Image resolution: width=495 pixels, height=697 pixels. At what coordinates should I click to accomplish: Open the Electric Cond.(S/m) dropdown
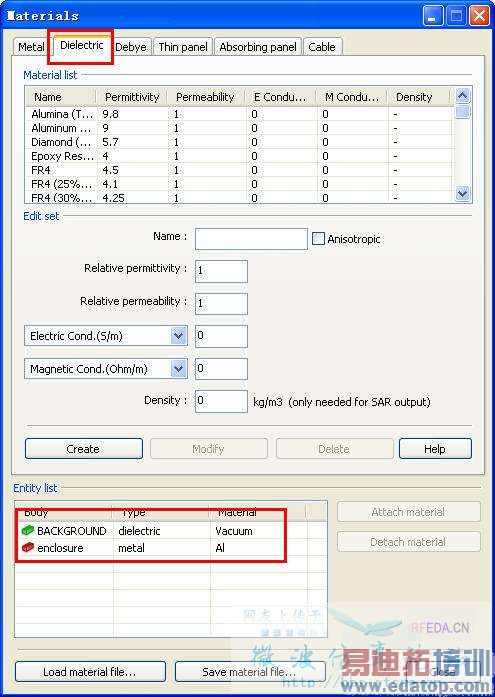tap(178, 336)
